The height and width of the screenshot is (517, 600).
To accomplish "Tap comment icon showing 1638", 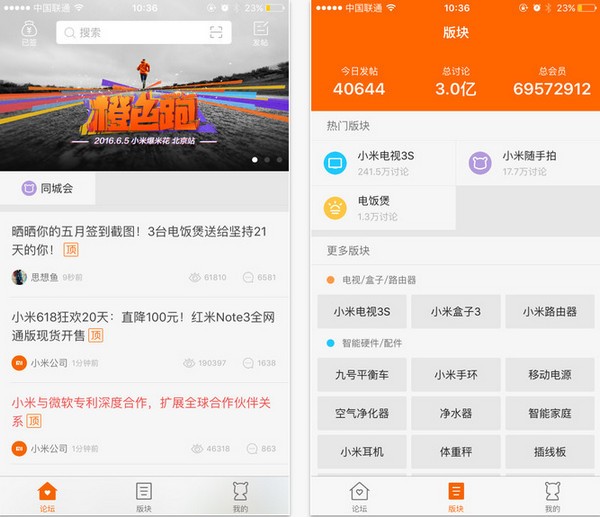I will tap(248, 363).
